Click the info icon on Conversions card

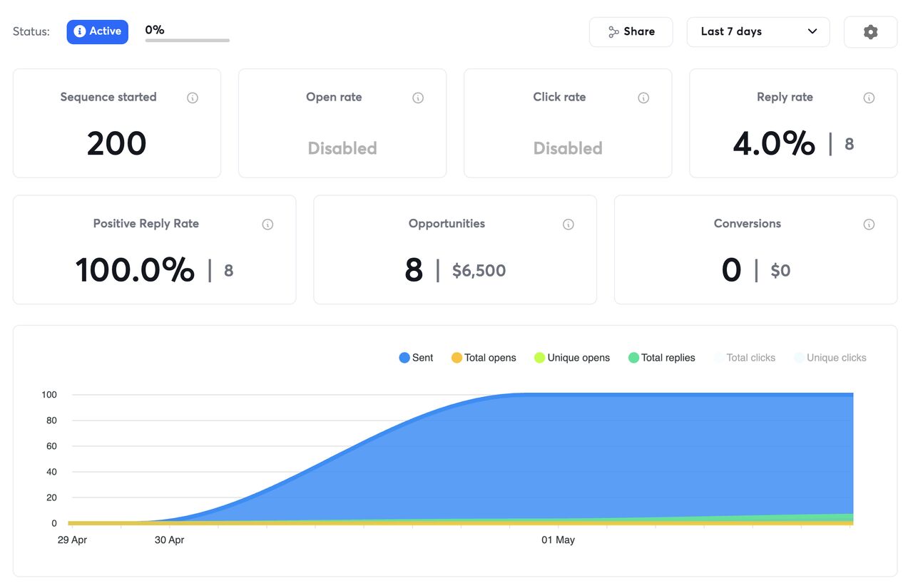click(869, 225)
